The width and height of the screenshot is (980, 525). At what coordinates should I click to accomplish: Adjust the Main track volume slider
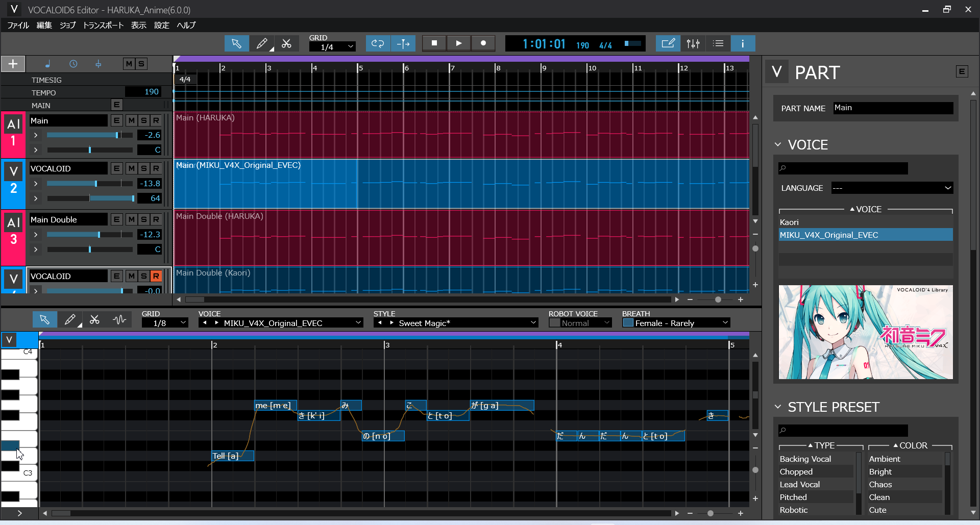coord(89,135)
